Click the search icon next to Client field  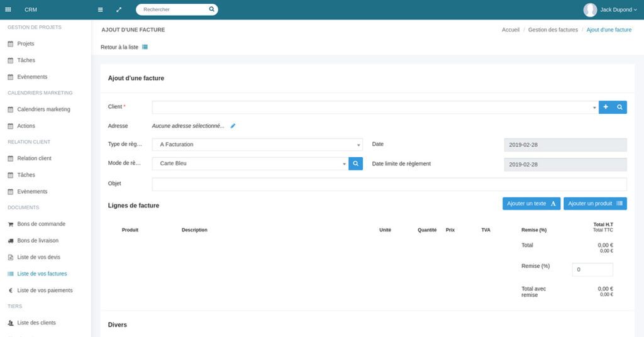click(x=619, y=108)
